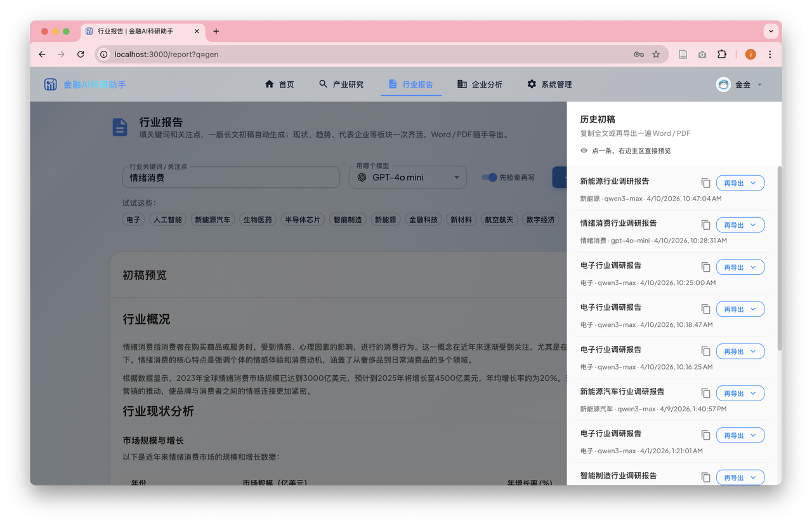The width and height of the screenshot is (812, 525).
Task: Copy the 新能源行业调研报告 draft text
Action: 705,183
